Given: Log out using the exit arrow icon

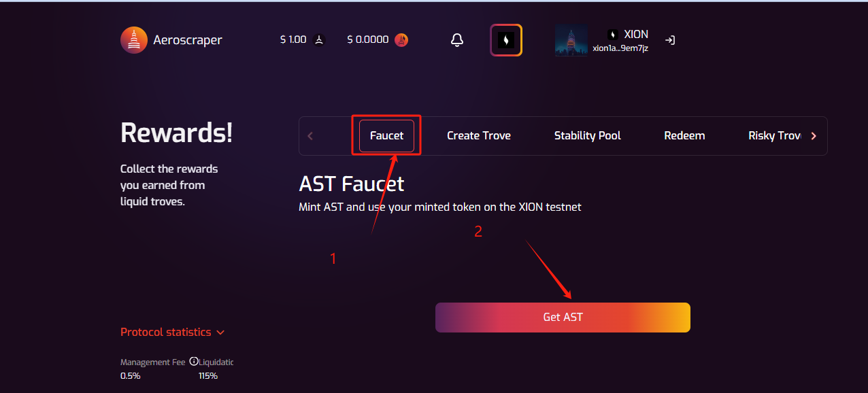Looking at the screenshot, I should (x=670, y=40).
